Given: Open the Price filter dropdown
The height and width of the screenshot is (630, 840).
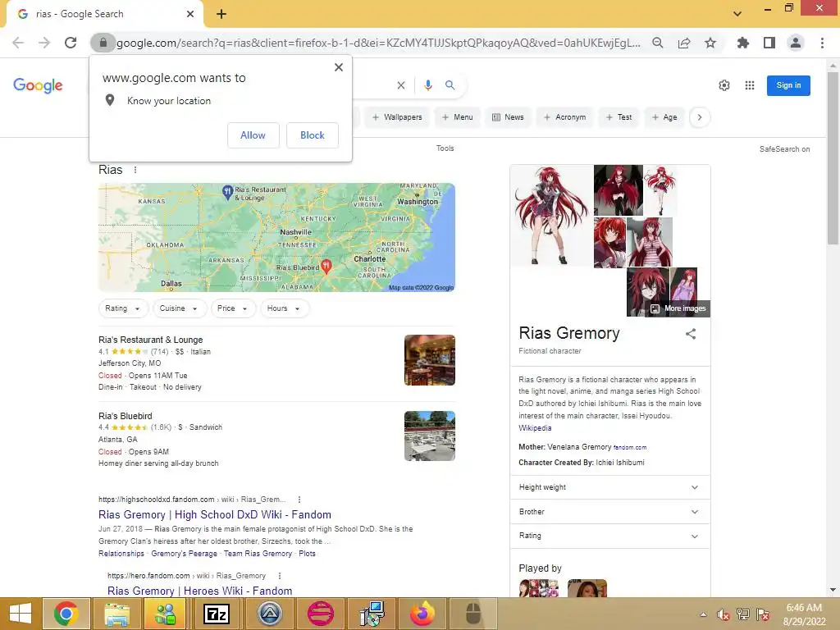Looking at the screenshot, I should (232, 308).
